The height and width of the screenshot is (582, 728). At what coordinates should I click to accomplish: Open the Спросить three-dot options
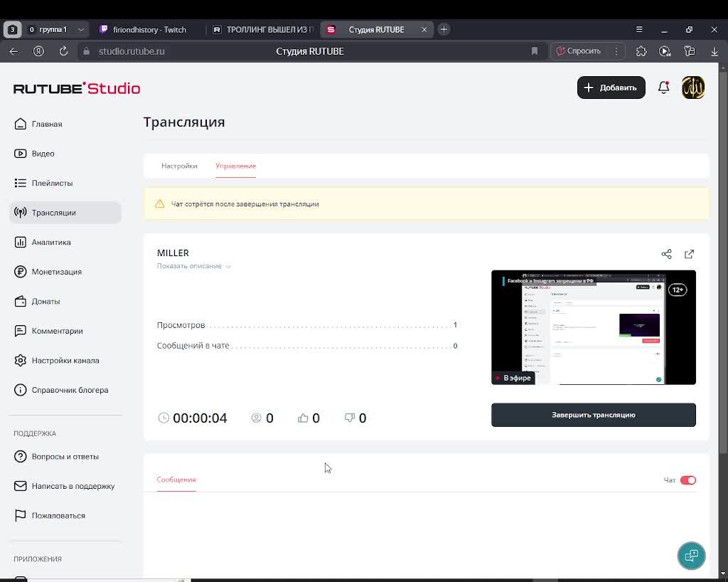point(616,51)
